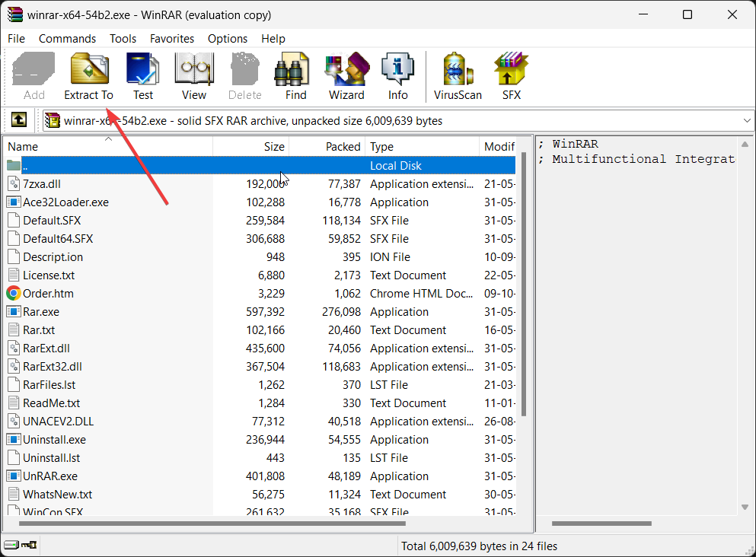Viewport: 756px width, 557px height.
Task: Click the ION File type cell
Action: (x=390, y=257)
